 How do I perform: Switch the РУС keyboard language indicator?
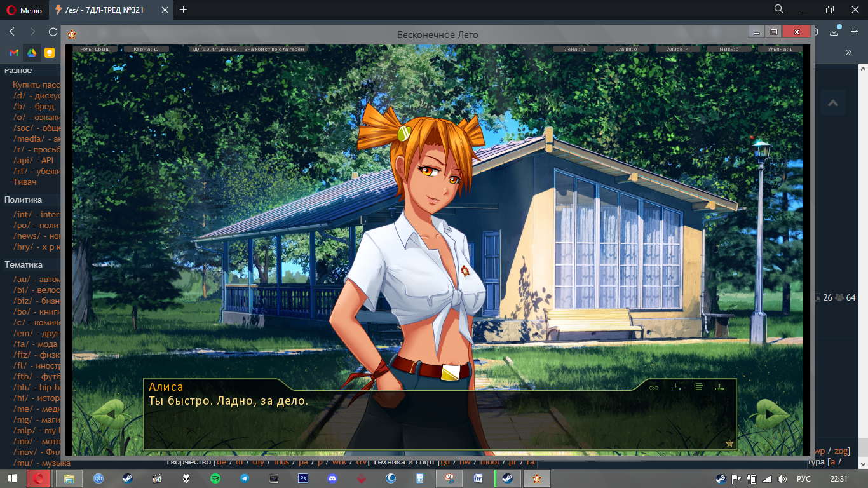point(804,478)
